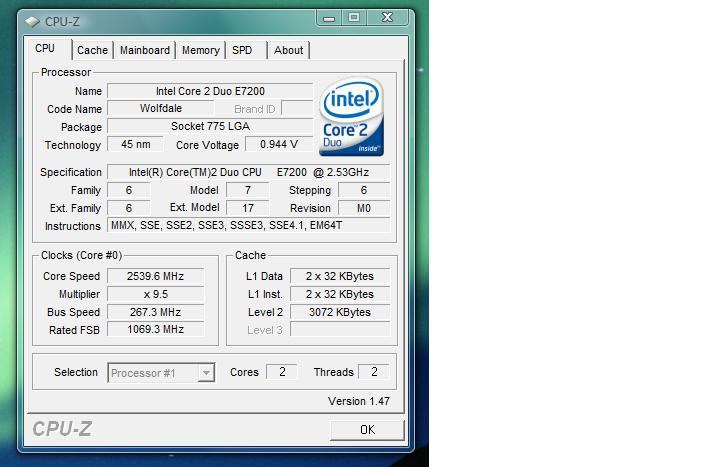The width and height of the screenshot is (720, 467).
Task: Click the Stepping value 6
Action: pyautogui.click(x=364, y=190)
